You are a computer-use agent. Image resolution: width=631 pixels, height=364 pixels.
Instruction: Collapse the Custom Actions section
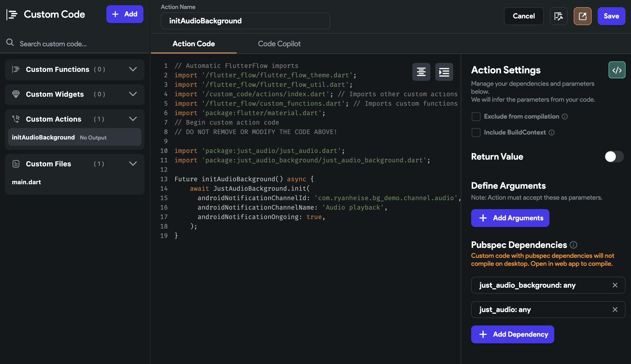(x=133, y=119)
